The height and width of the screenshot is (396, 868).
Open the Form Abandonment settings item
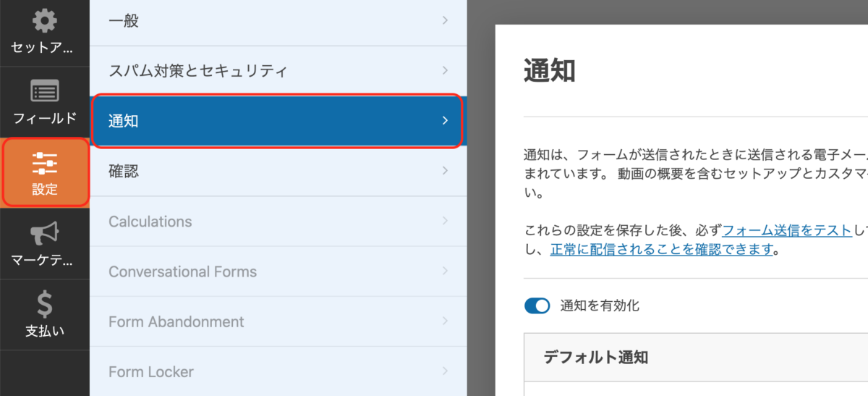[x=278, y=321]
